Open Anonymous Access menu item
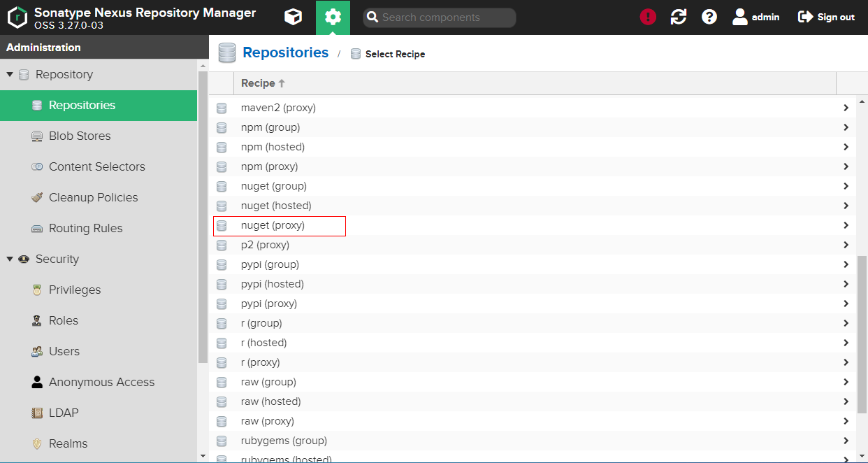 (x=99, y=383)
